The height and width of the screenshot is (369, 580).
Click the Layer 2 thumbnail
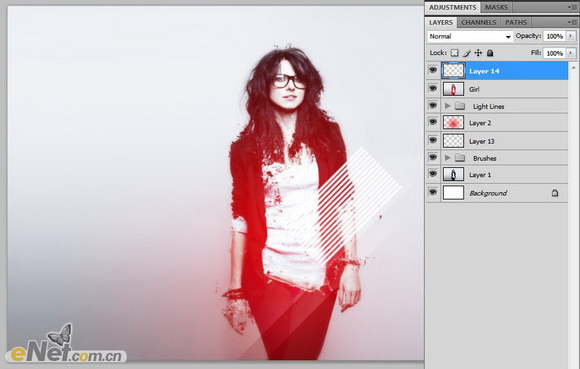[x=453, y=123]
